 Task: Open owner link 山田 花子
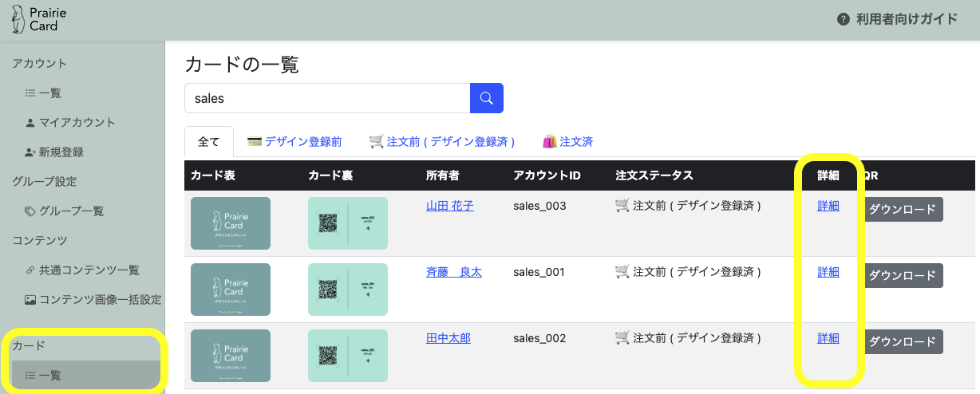click(x=450, y=206)
